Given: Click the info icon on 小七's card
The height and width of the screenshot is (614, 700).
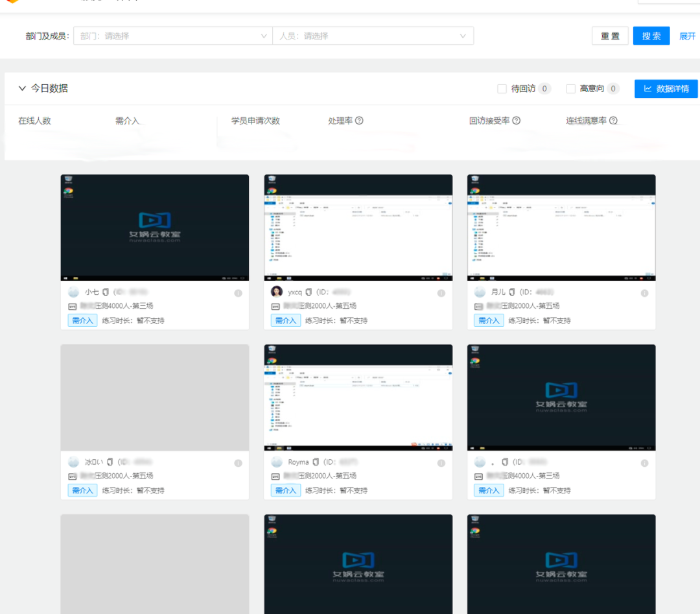Looking at the screenshot, I should pos(239,293).
